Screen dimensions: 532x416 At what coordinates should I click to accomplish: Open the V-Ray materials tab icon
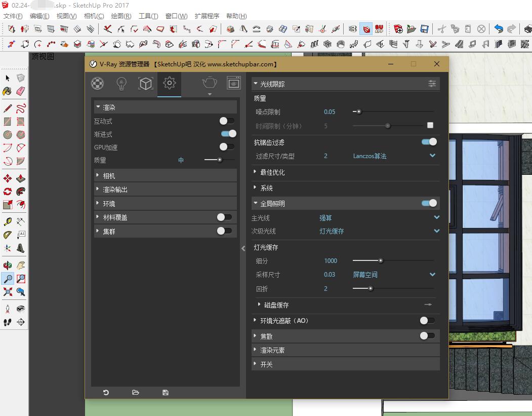point(97,84)
